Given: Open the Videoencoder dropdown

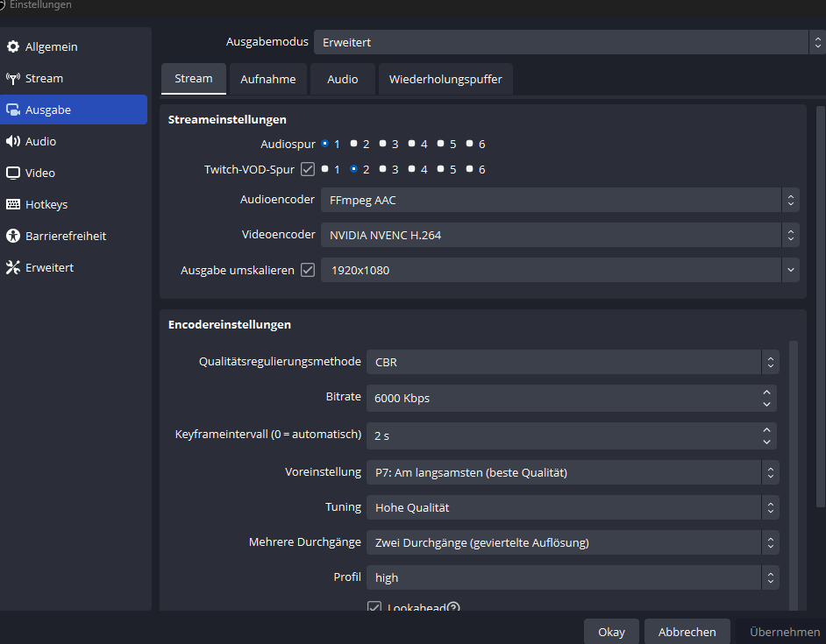Looking at the screenshot, I should [x=559, y=235].
